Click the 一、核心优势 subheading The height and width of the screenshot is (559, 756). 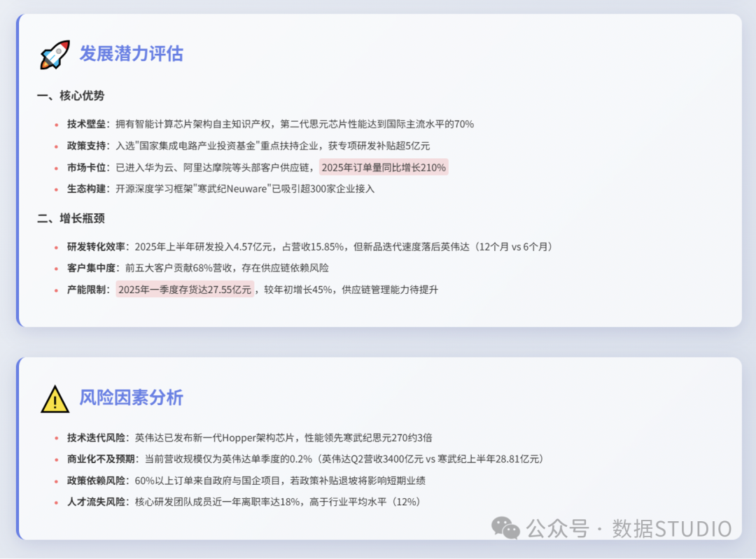coord(71,95)
